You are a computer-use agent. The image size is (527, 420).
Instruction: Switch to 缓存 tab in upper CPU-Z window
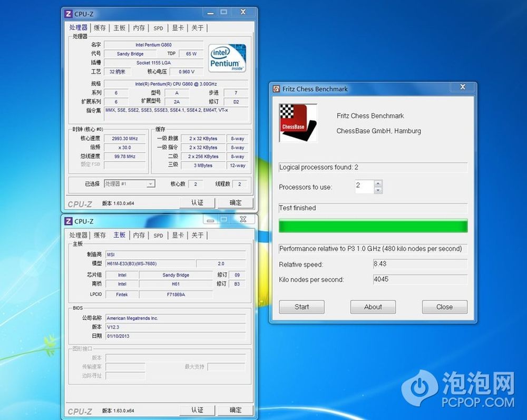100,28
